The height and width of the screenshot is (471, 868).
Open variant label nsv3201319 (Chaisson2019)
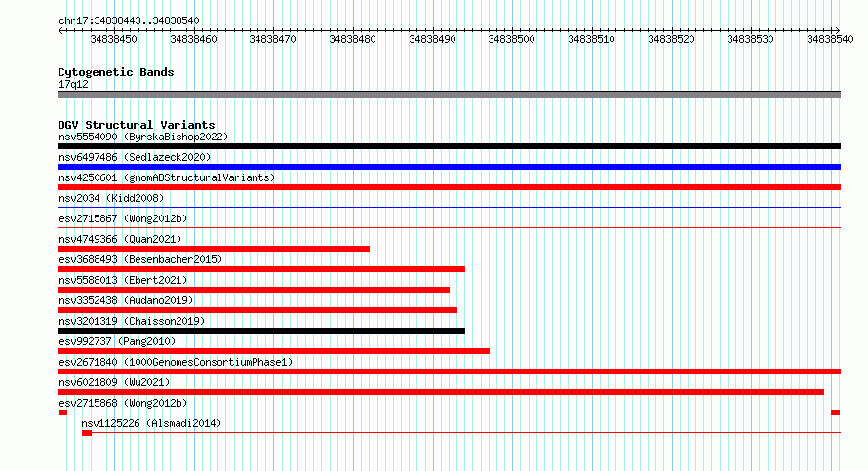click(132, 321)
